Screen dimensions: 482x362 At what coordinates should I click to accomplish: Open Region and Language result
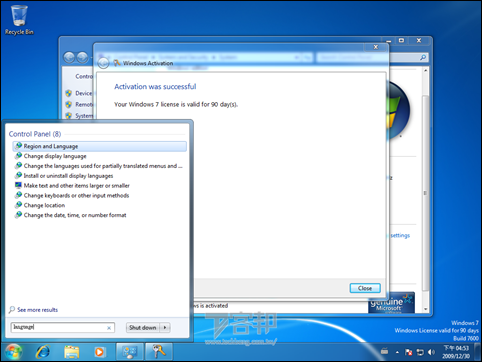click(x=99, y=146)
